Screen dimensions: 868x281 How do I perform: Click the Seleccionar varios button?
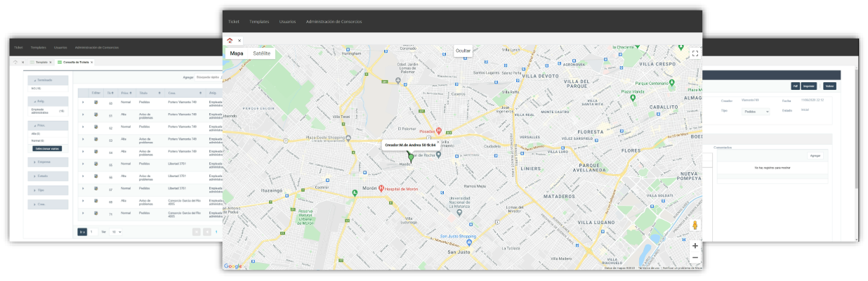[x=46, y=148]
